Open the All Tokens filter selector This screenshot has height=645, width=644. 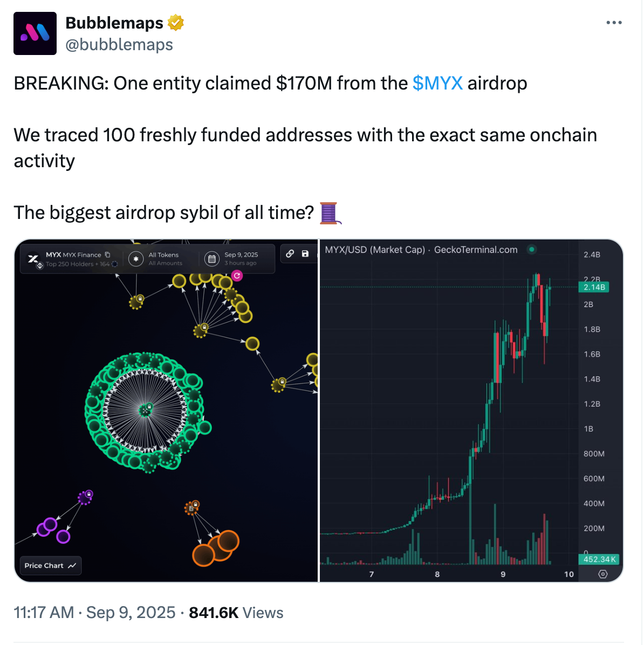pyautogui.click(x=163, y=255)
